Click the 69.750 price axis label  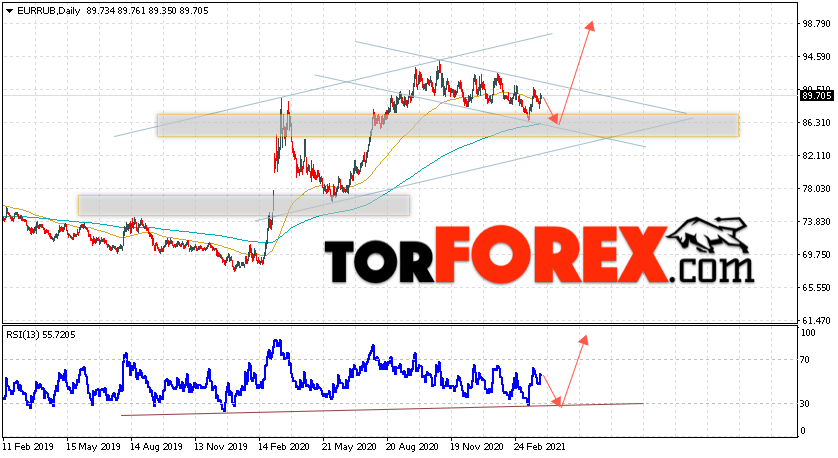[x=817, y=255]
